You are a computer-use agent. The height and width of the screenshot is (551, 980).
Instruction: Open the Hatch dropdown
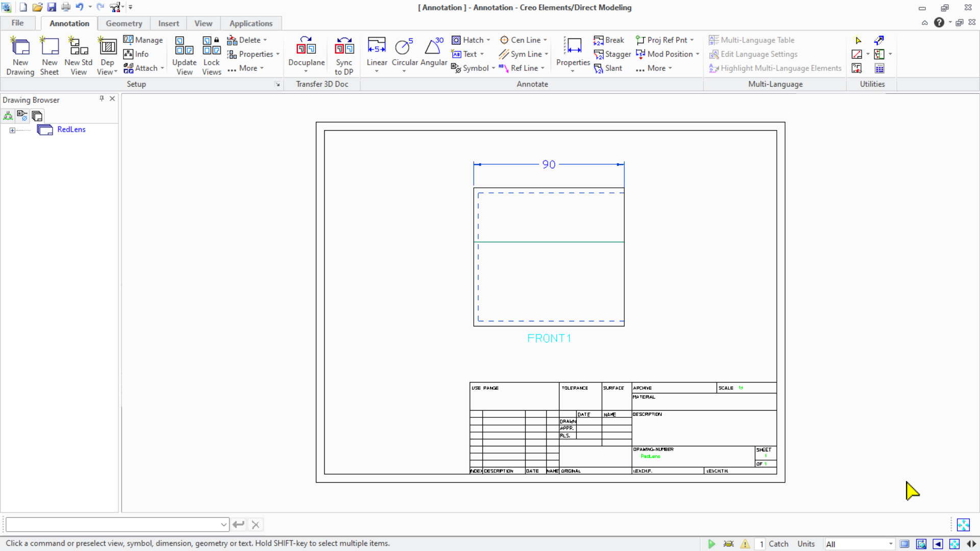tap(488, 40)
